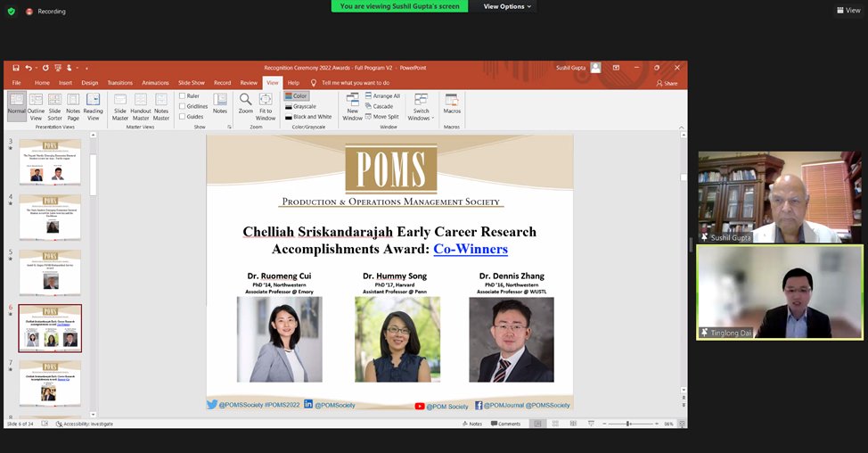Viewport: 868px width, 453px height.
Task: Switch to Slide Sorter view
Action: click(54, 106)
